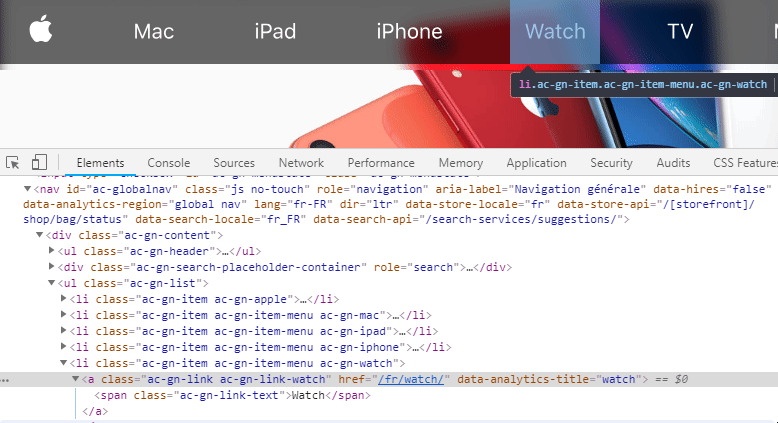Image resolution: width=778 pixels, height=423 pixels.
Task: Open the Application tab
Action: pyautogui.click(x=536, y=163)
